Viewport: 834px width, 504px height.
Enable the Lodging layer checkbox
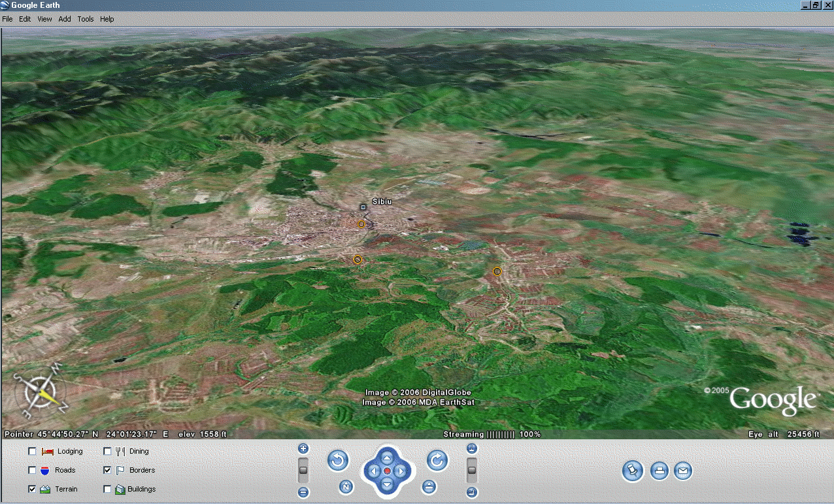(x=33, y=451)
